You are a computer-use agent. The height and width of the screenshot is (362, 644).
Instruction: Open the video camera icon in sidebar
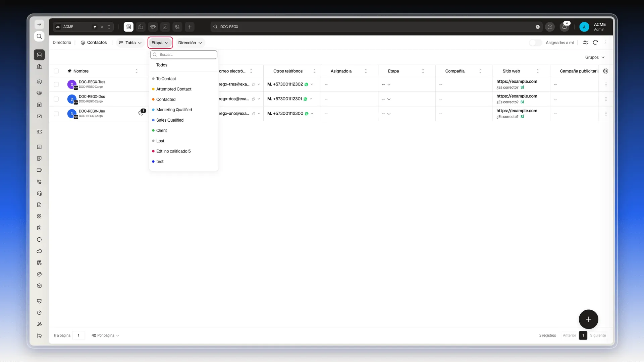point(39,170)
